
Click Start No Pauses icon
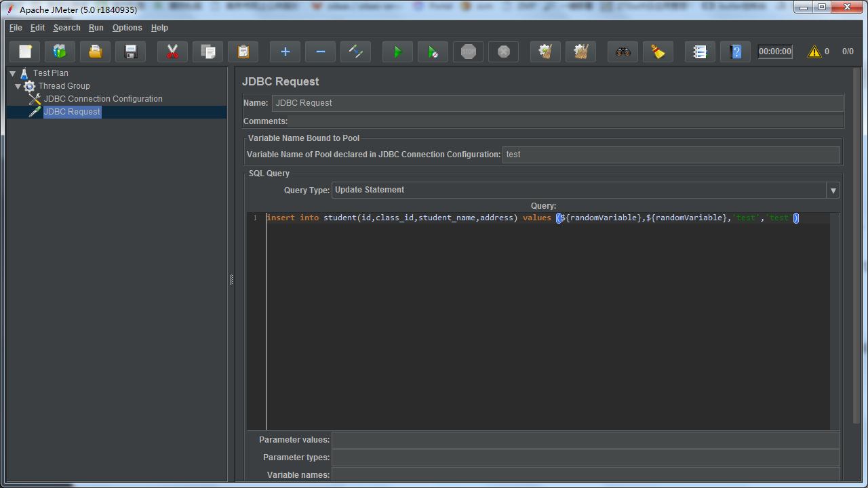pyautogui.click(x=433, y=52)
